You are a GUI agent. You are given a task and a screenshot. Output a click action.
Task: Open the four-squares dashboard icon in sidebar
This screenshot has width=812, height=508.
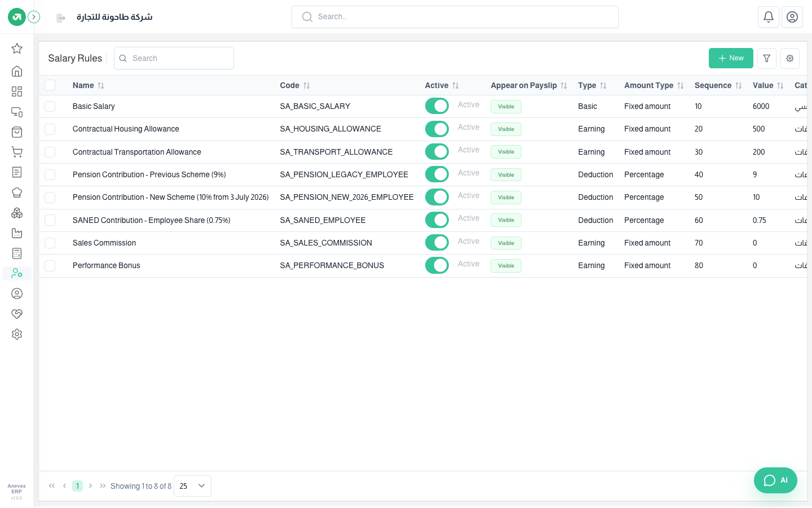pyautogui.click(x=17, y=91)
